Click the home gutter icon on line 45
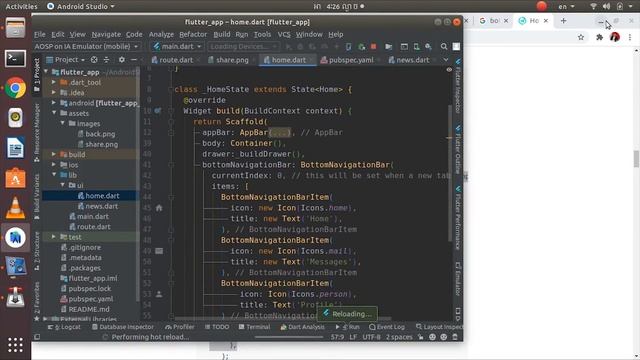640x360 pixels. pos(159,208)
